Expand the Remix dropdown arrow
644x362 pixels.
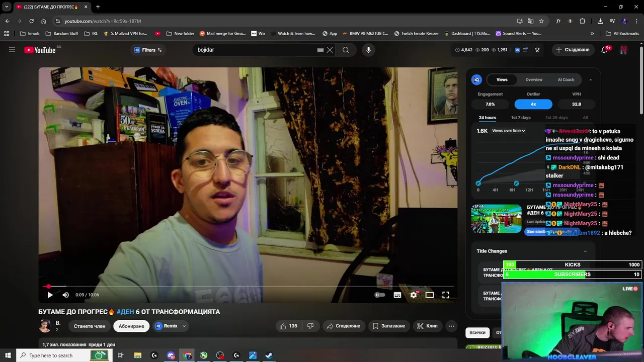tap(184, 326)
